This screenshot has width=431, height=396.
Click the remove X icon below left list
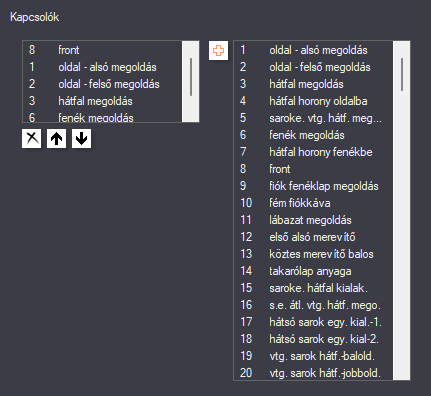(32, 138)
